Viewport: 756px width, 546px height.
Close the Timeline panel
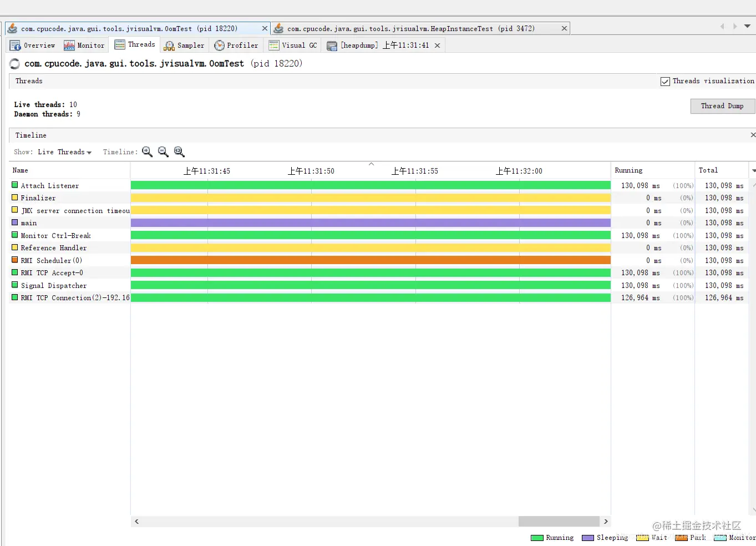[753, 135]
